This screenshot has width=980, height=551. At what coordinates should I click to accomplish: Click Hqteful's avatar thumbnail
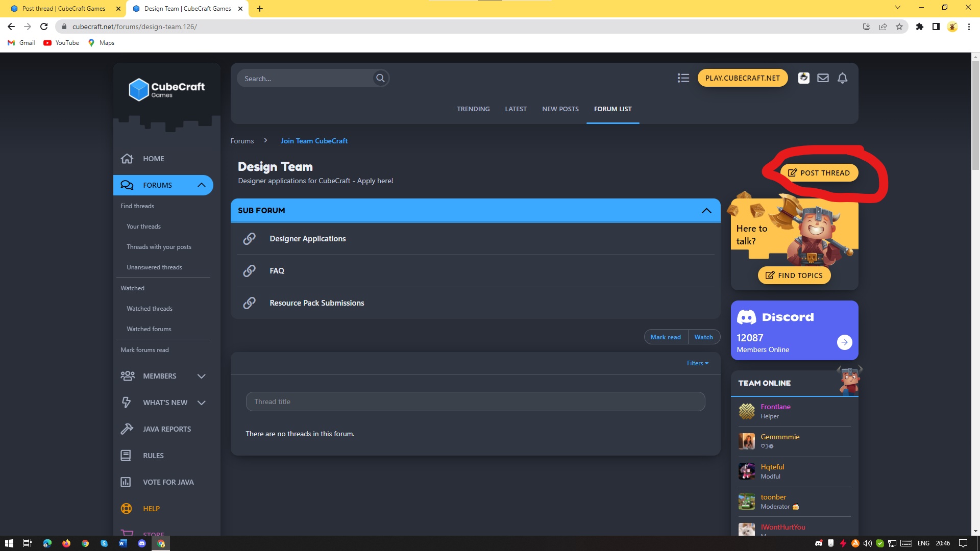coord(747,471)
